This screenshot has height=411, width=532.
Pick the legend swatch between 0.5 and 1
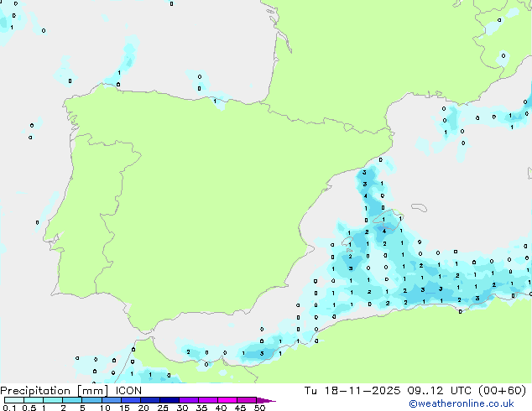[34, 400]
